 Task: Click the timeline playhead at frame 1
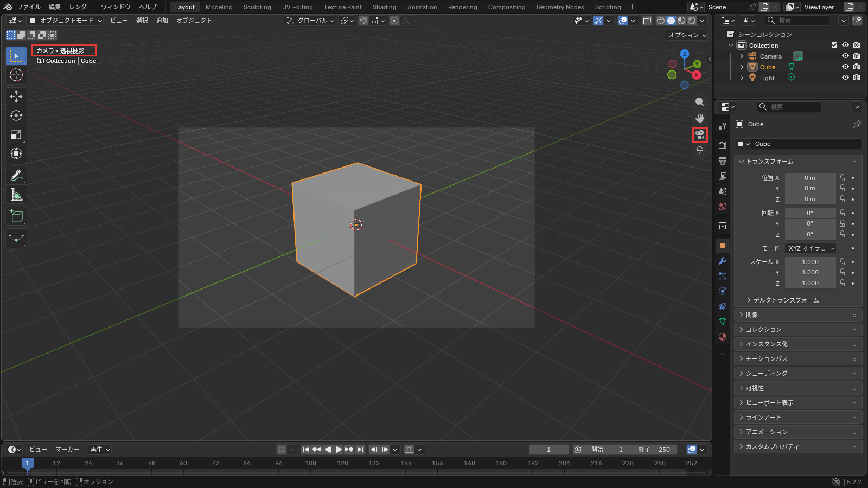tap(28, 463)
